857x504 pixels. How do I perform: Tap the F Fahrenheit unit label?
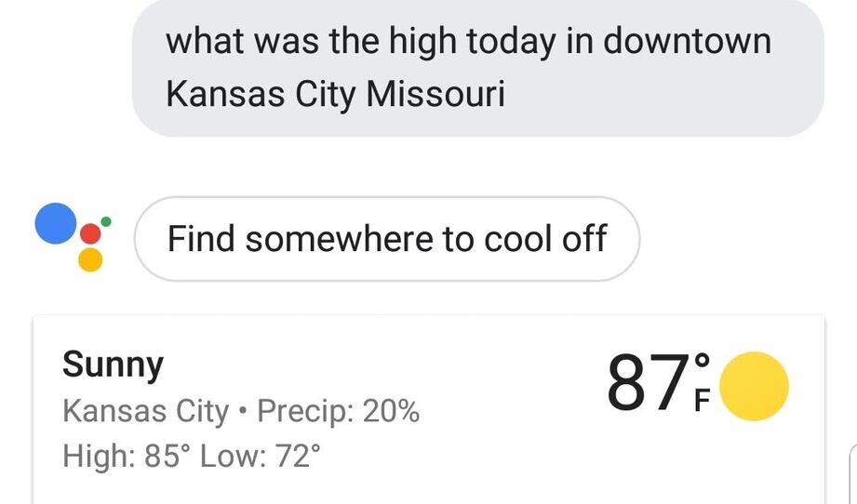coord(702,401)
